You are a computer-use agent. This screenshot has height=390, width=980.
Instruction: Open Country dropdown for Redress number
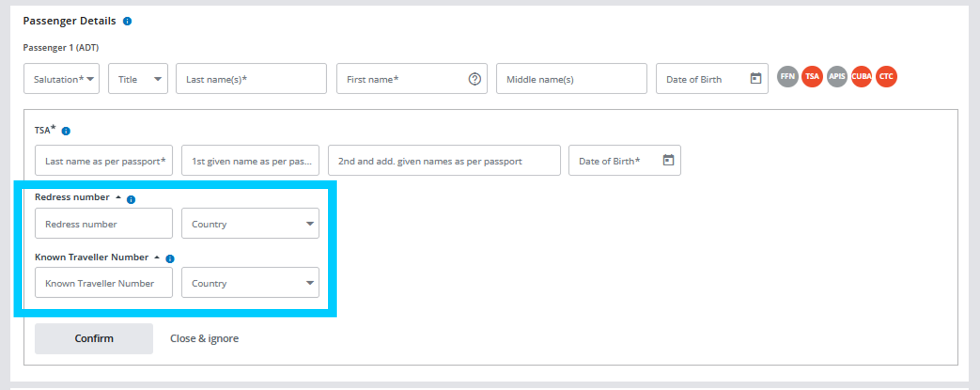click(250, 224)
